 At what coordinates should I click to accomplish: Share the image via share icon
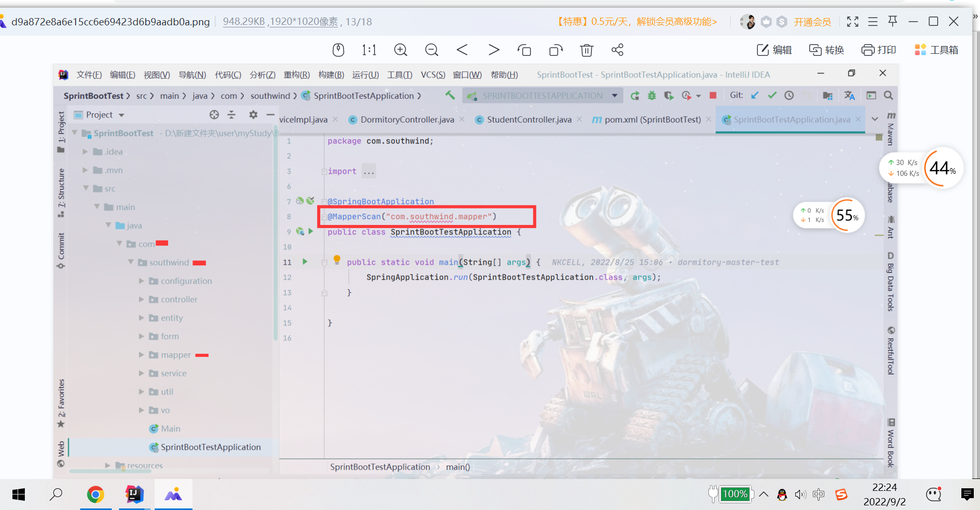click(x=617, y=50)
